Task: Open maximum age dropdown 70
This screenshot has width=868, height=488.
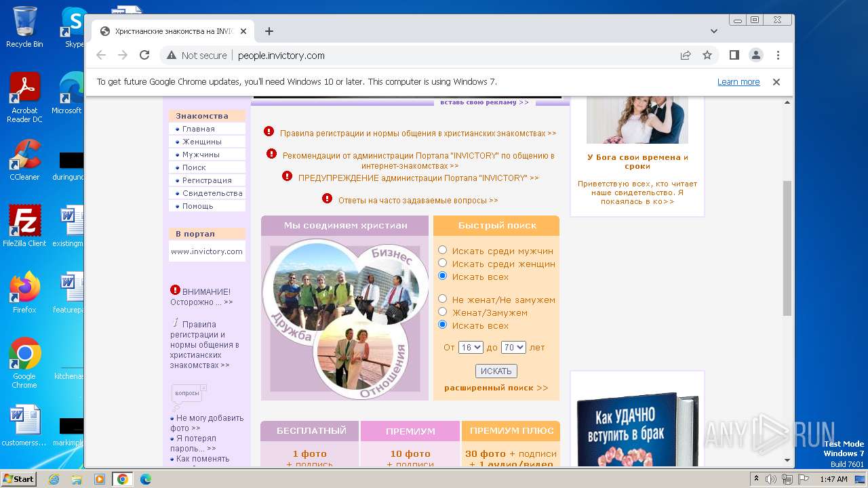Action: [513, 347]
